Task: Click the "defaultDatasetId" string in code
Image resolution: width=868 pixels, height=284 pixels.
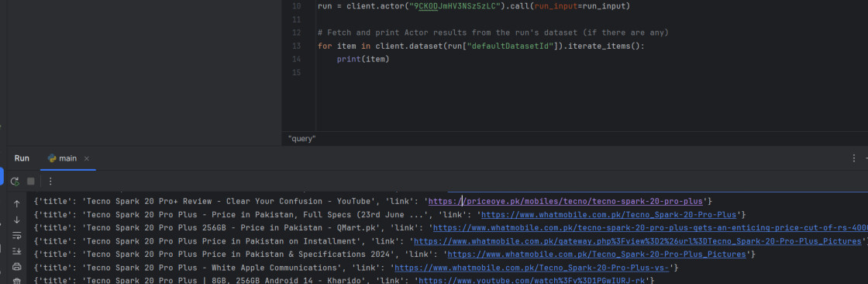Action: pyautogui.click(x=511, y=46)
